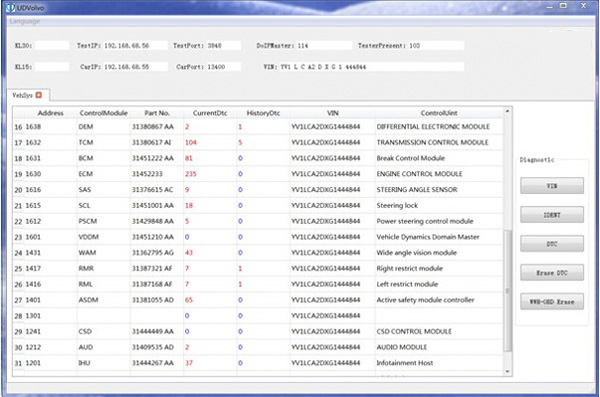
Task: Select the ECM engine control module row
Action: 258,174
